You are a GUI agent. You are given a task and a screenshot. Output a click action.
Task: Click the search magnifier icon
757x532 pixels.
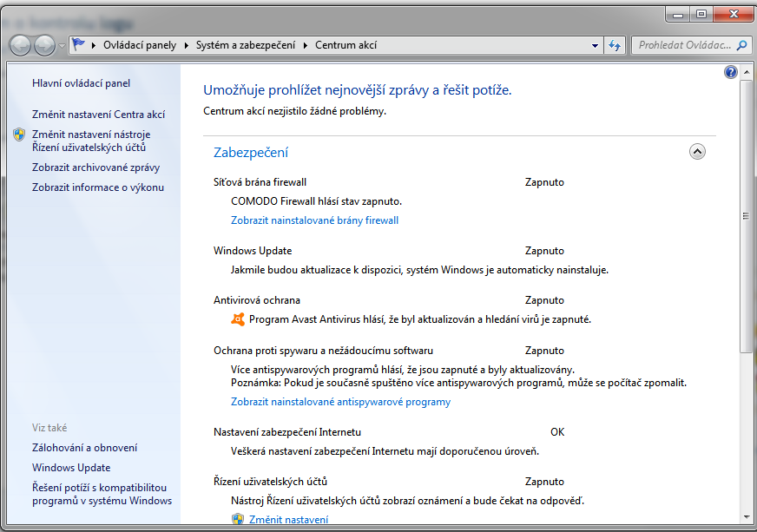(x=742, y=45)
